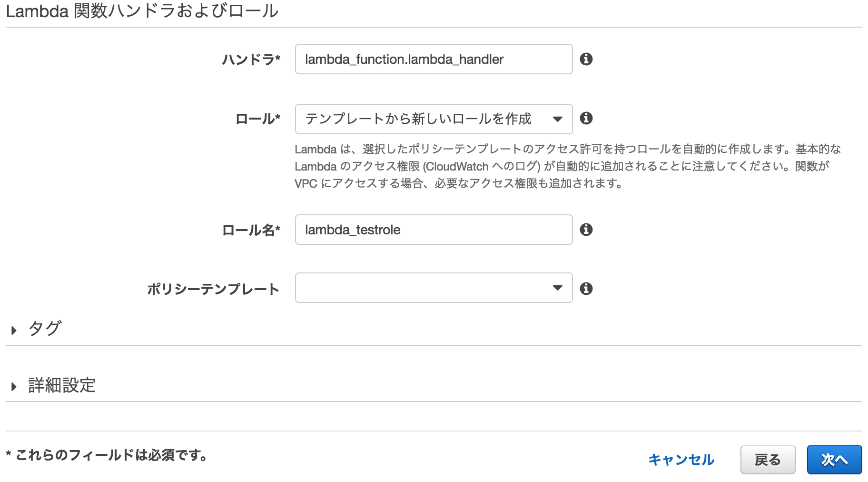Open the ロール selection dropdown

pos(433,119)
